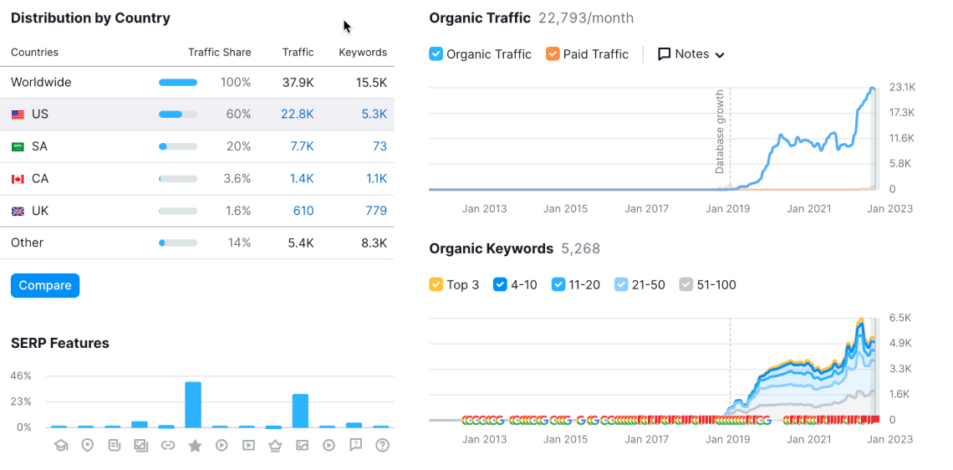Click the Compare button
The height and width of the screenshot is (470, 953).
(45, 286)
